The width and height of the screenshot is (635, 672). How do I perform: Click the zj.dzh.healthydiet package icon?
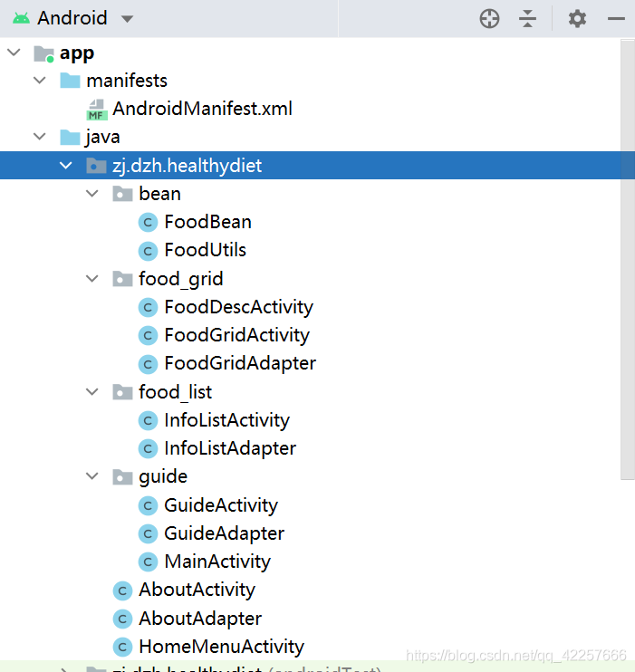pyautogui.click(x=96, y=166)
